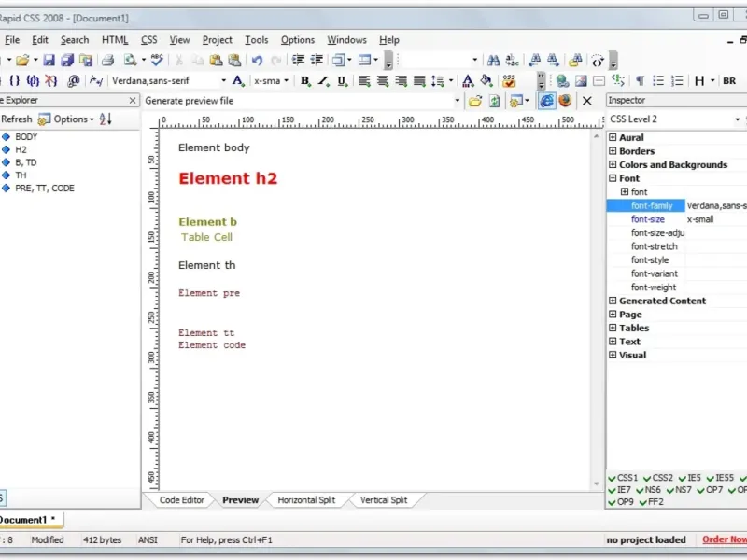Insert a CSS comment with the /* */ icon

coord(96,80)
